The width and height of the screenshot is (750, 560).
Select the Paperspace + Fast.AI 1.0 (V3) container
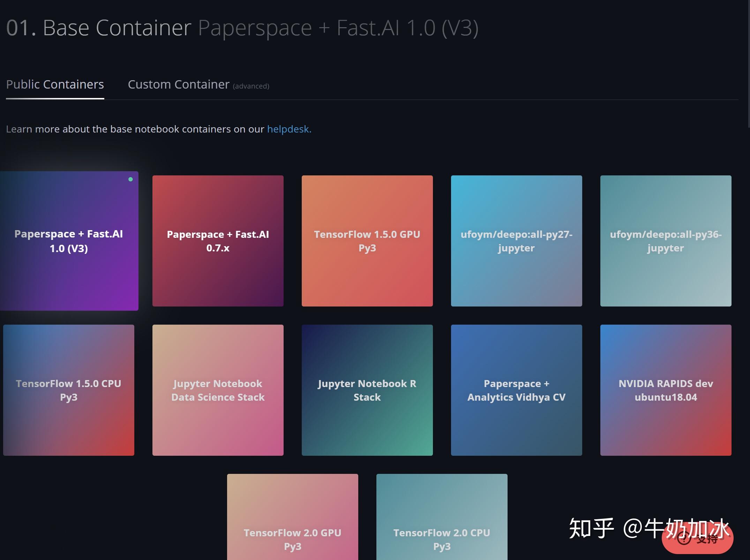click(69, 241)
